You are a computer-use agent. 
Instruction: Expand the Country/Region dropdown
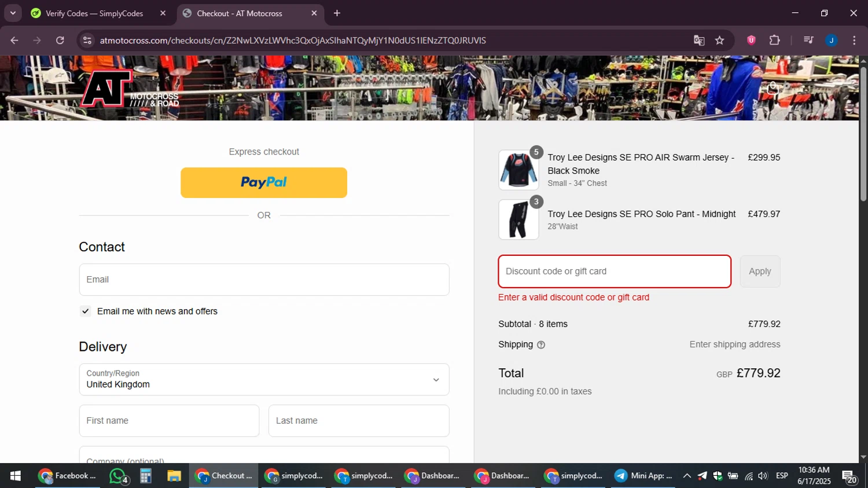click(264, 380)
